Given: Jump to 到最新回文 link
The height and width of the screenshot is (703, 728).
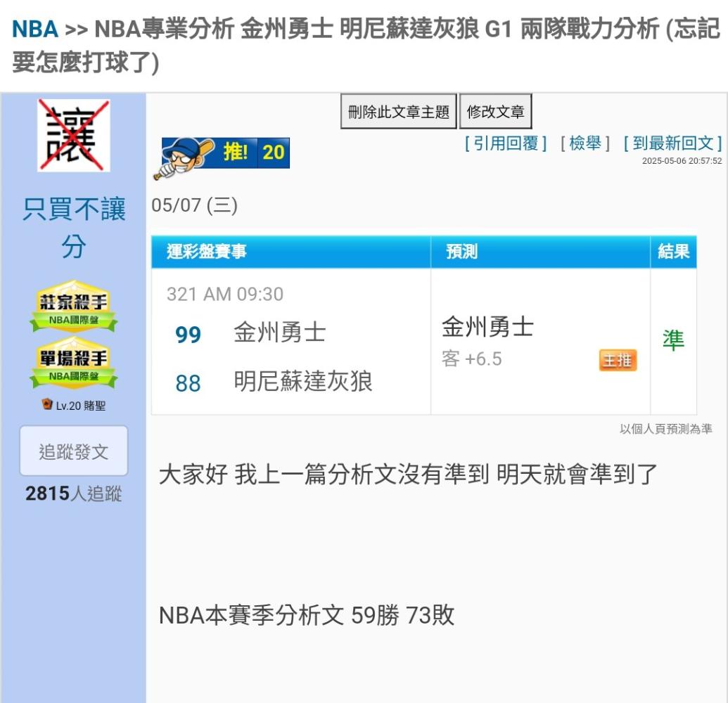Looking at the screenshot, I should pos(672,143).
